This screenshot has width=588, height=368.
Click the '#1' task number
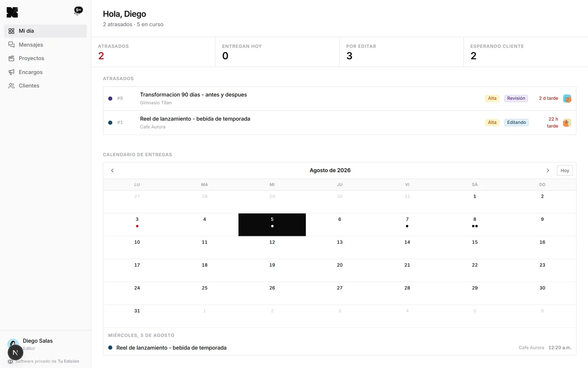pyautogui.click(x=120, y=123)
